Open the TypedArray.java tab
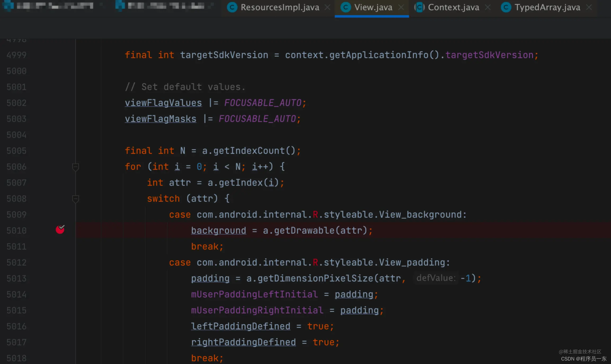Viewport: 611px width, 364px height. point(547,7)
